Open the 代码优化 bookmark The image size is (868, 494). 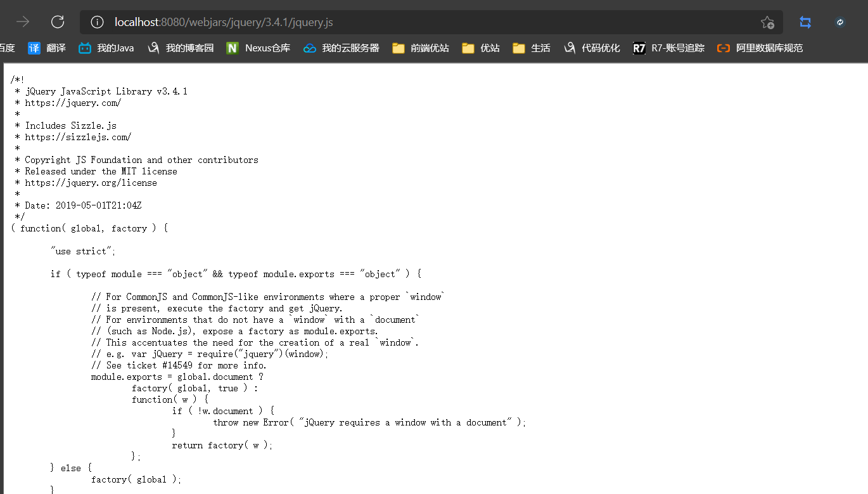[x=592, y=48]
